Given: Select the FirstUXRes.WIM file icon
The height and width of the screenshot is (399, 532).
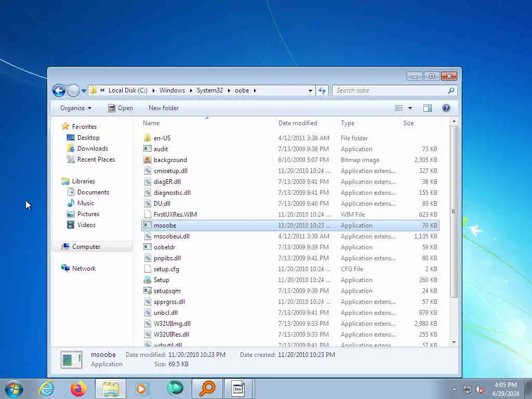Looking at the screenshot, I should click(x=147, y=214).
